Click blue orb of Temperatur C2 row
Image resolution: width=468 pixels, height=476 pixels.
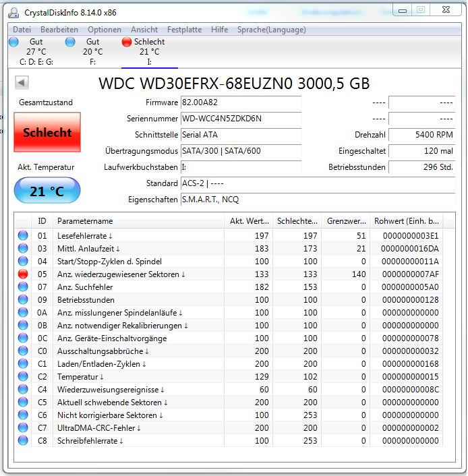[x=23, y=376]
